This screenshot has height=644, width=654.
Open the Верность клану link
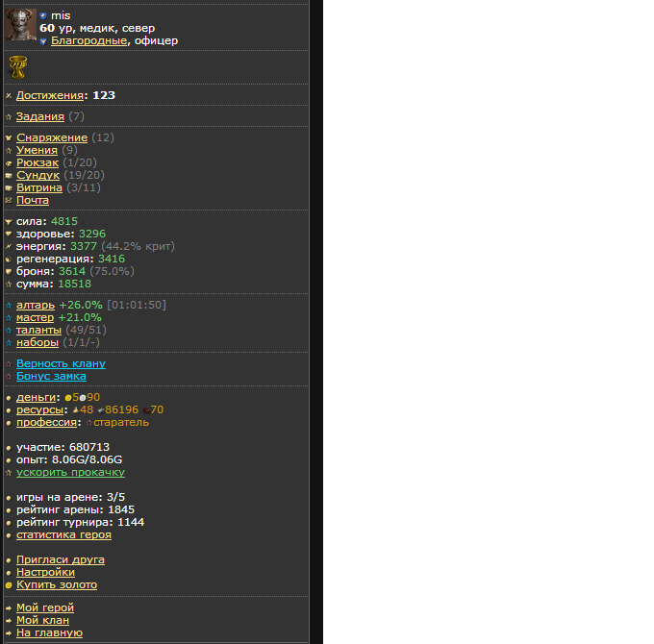click(61, 363)
